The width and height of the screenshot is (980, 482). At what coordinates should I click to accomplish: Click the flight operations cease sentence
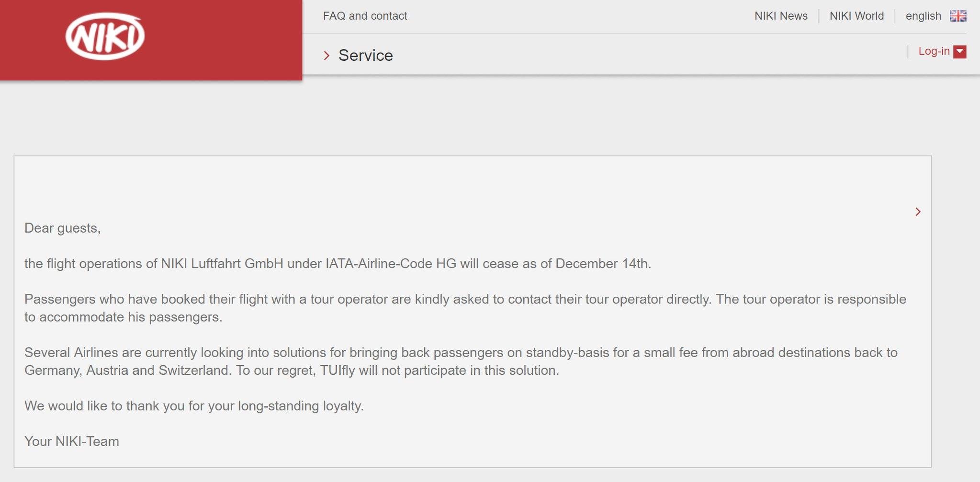[x=338, y=264]
